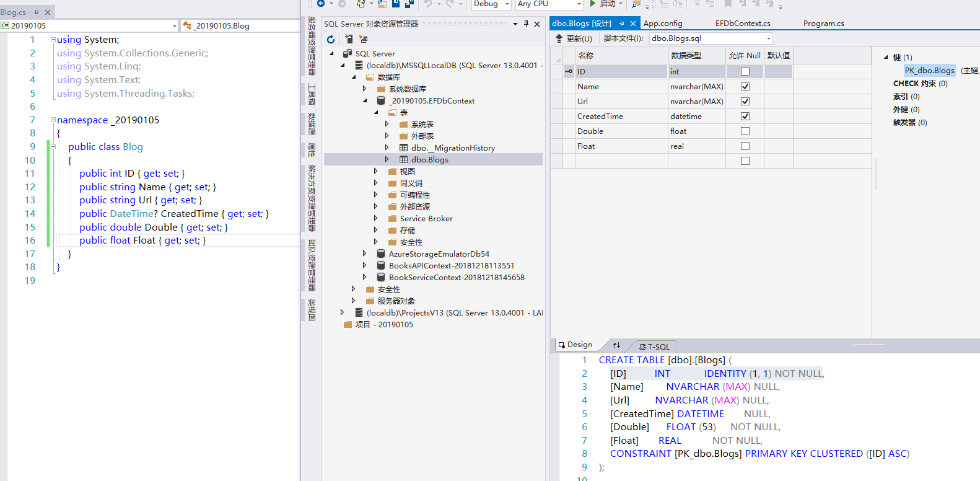
Task: Enable Allow Null for Double column
Action: (745, 131)
